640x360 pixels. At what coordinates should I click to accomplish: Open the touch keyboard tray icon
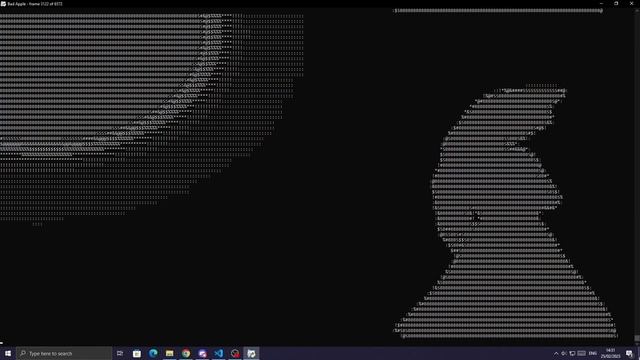(x=582, y=353)
